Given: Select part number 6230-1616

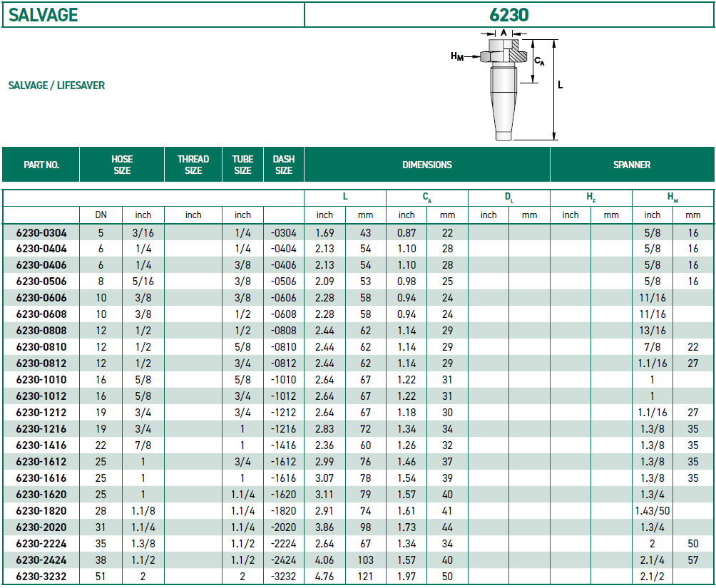Looking at the screenshot, I should [x=41, y=478].
